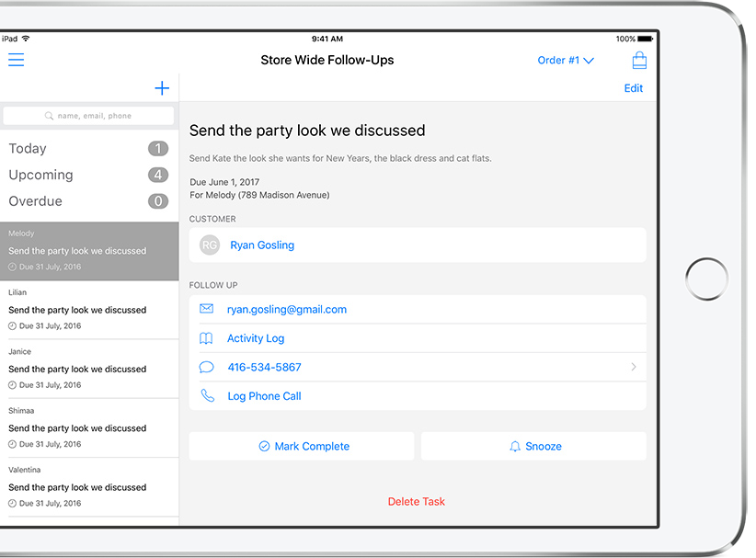Viewport: 756px width, 558px height.
Task: Select Lilian's follow-up task
Action: [89, 310]
